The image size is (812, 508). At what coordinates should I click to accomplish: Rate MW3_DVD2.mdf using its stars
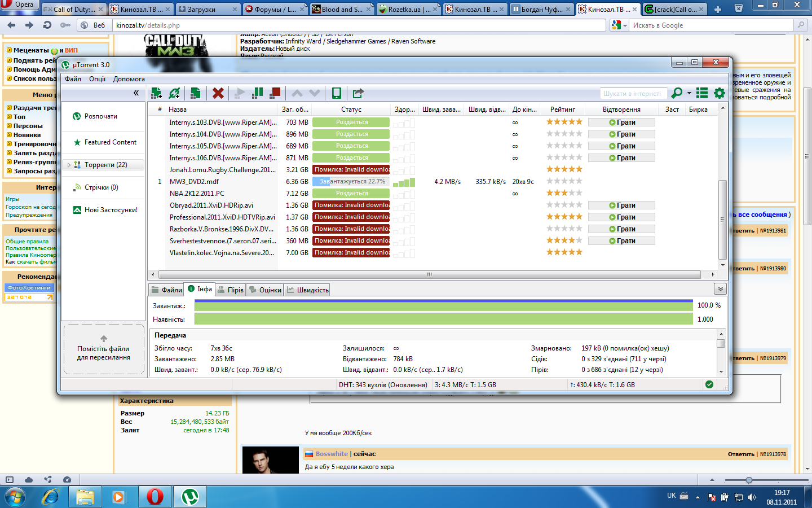564,181
